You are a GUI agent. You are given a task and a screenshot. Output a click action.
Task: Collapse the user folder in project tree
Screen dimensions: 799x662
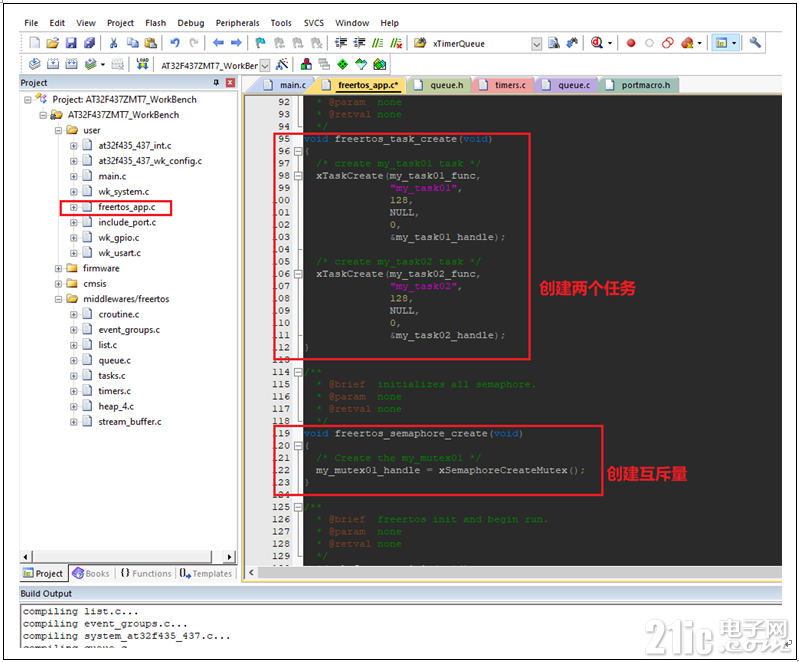pyautogui.click(x=59, y=130)
